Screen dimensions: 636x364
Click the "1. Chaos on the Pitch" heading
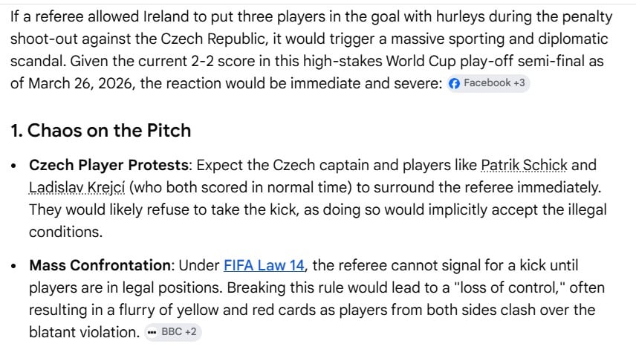click(100, 131)
